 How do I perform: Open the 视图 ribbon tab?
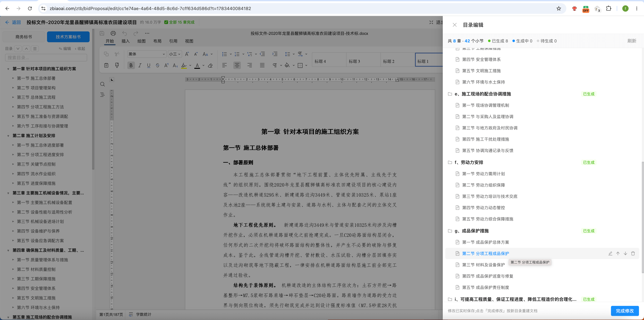(x=189, y=41)
